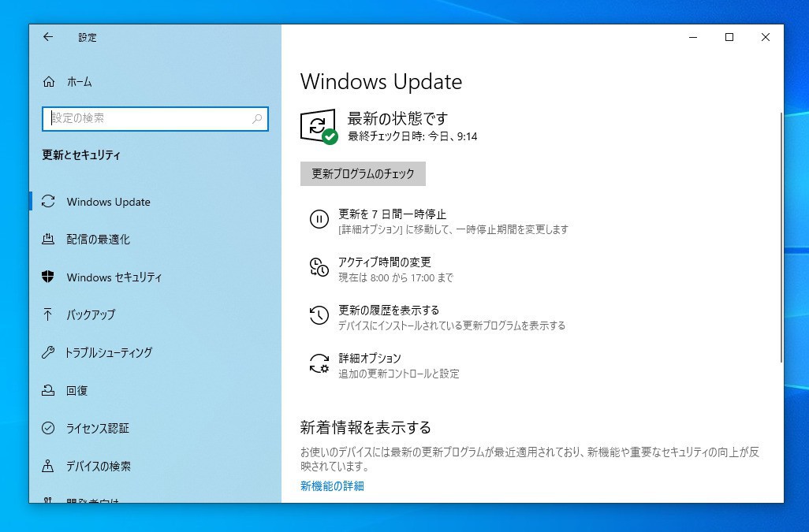809x532 pixels.
Task: Click the 新機能の詳細 link
Action: click(x=332, y=485)
